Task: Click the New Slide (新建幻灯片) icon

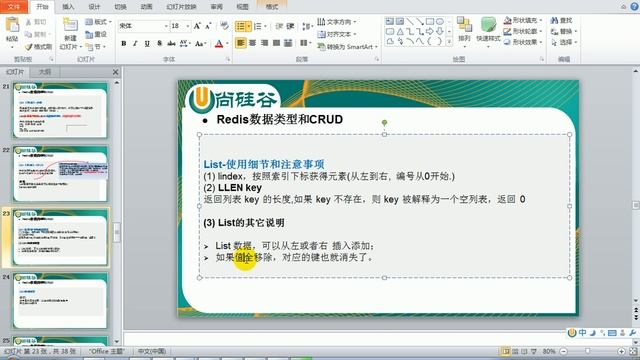Action: [70, 25]
